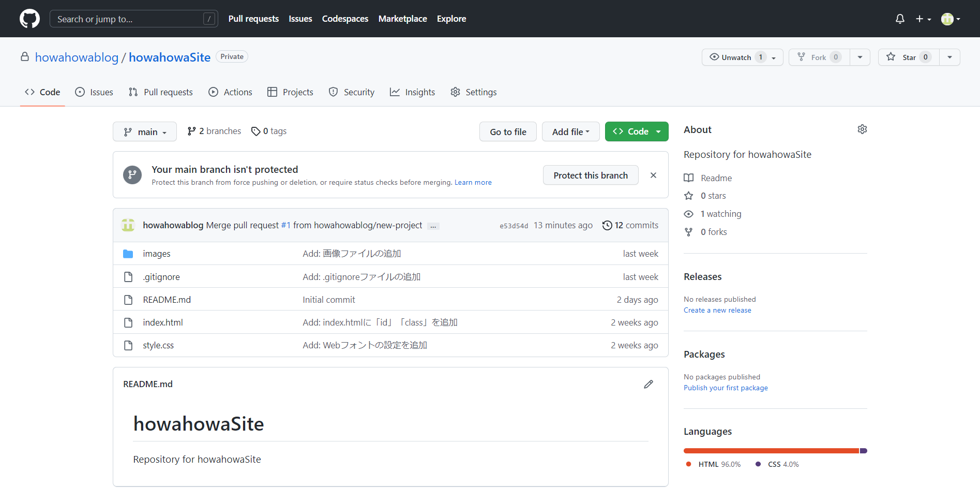Screen dimensions: 980x501
Task: Click the Insights graph icon
Action: [395, 92]
